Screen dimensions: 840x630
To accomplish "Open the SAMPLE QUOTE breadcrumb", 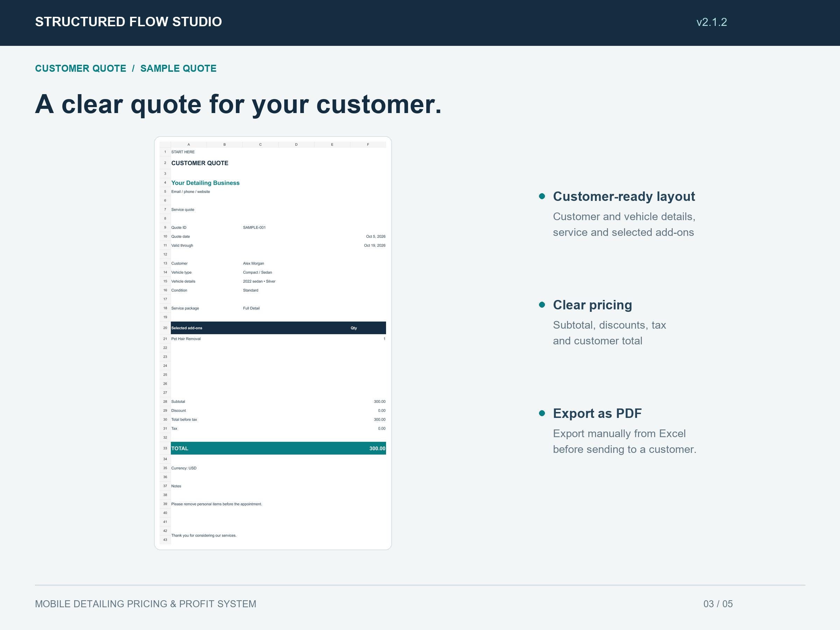I will pyautogui.click(x=178, y=68).
